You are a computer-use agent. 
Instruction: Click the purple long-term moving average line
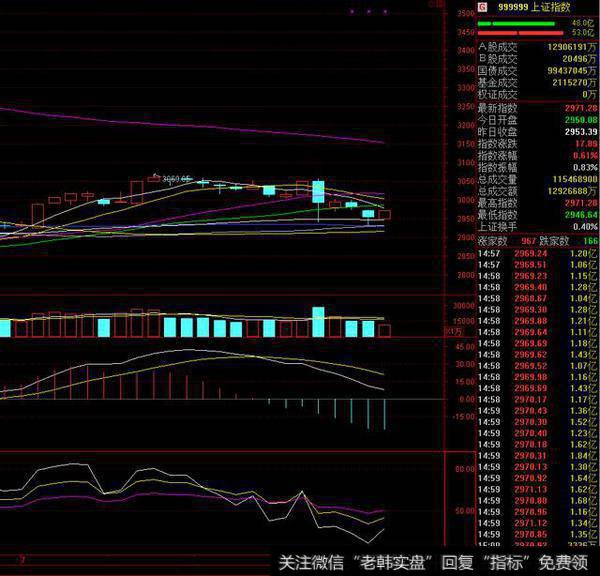pos(200,123)
